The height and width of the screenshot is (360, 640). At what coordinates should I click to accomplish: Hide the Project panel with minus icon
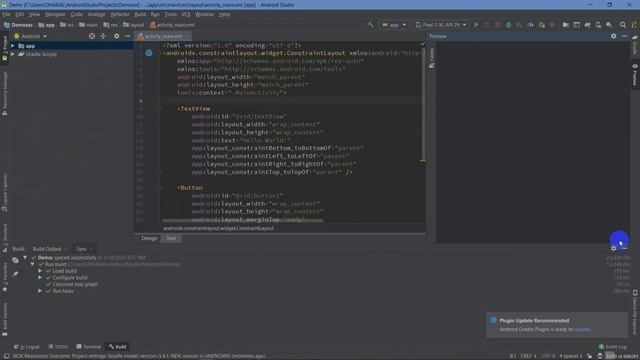[x=128, y=36]
